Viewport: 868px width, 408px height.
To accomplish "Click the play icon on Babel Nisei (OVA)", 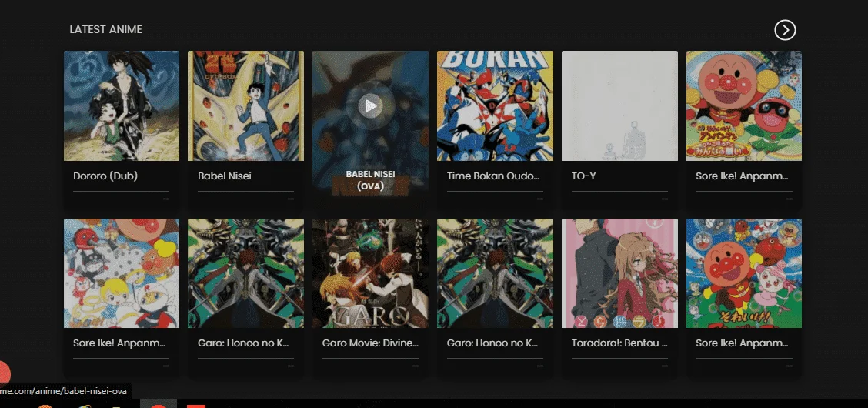I will point(370,105).
